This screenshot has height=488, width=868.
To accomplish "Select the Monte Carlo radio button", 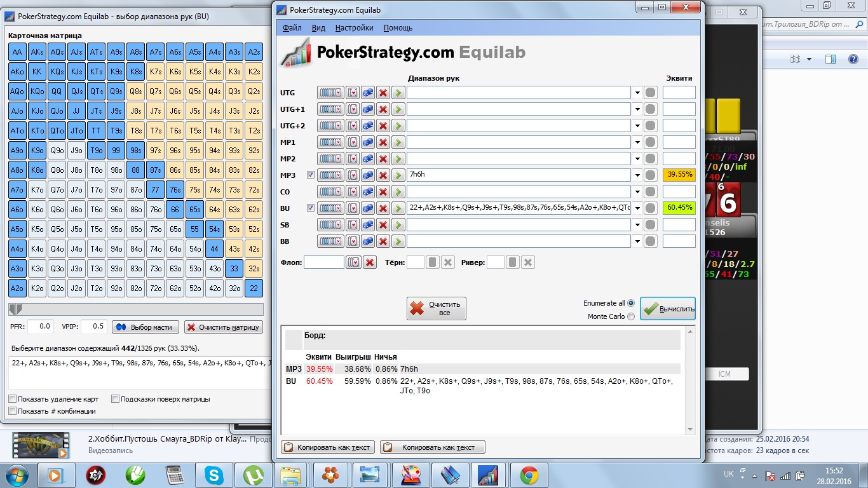I will point(630,316).
